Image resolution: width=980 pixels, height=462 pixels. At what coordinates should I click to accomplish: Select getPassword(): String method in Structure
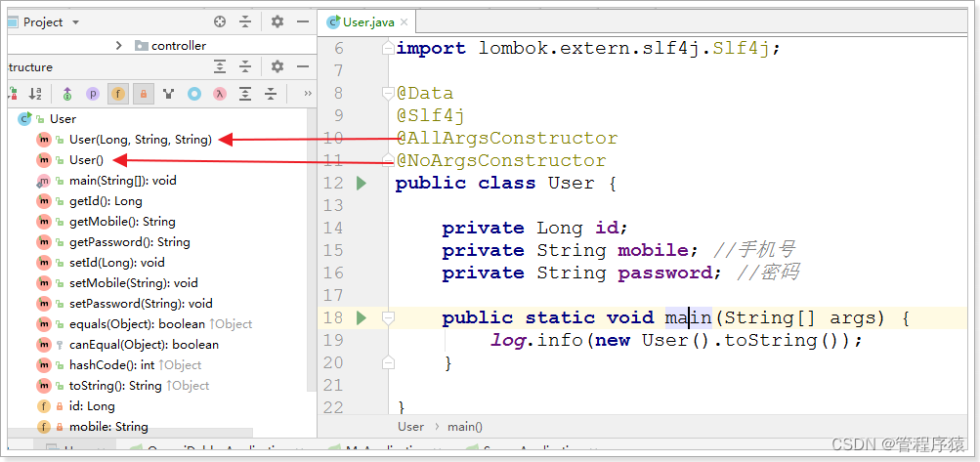(129, 242)
